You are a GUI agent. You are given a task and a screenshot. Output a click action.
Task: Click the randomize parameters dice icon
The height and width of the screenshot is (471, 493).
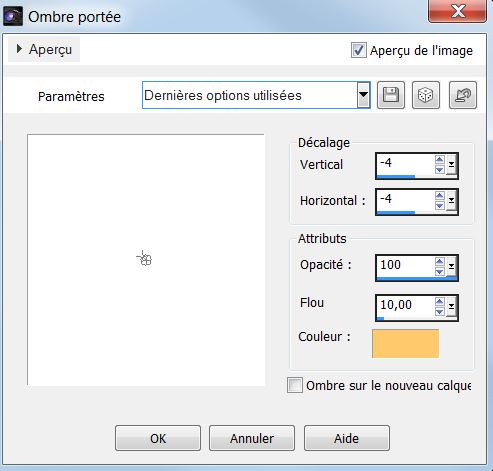pyautogui.click(x=426, y=95)
